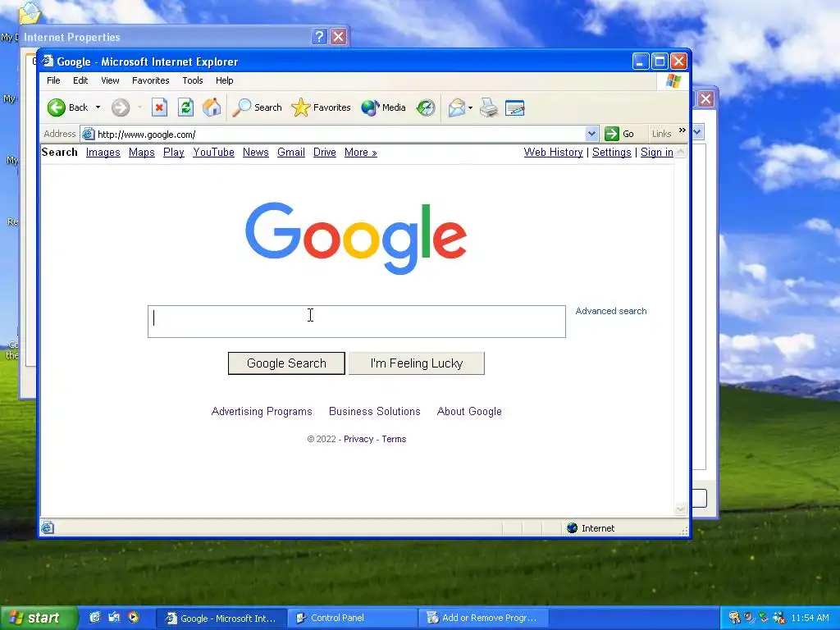Open the Play link
The width and height of the screenshot is (840, 630).
[x=174, y=153]
